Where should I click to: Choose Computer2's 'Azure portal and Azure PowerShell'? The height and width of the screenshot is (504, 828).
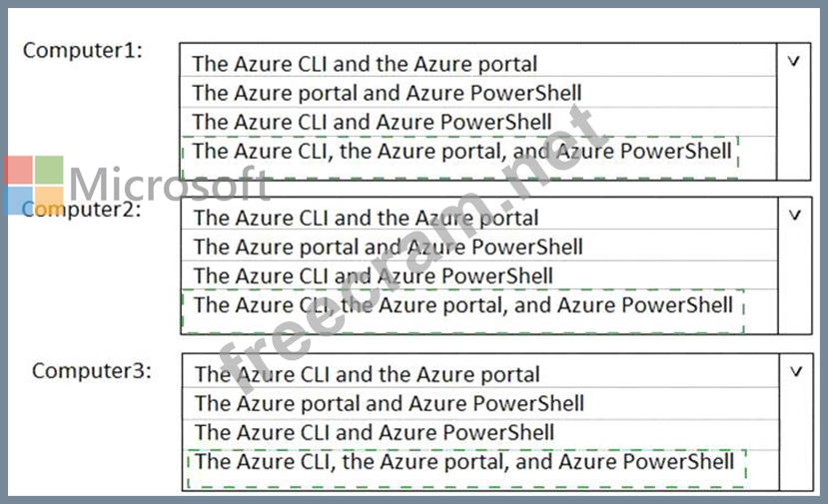click(388, 247)
